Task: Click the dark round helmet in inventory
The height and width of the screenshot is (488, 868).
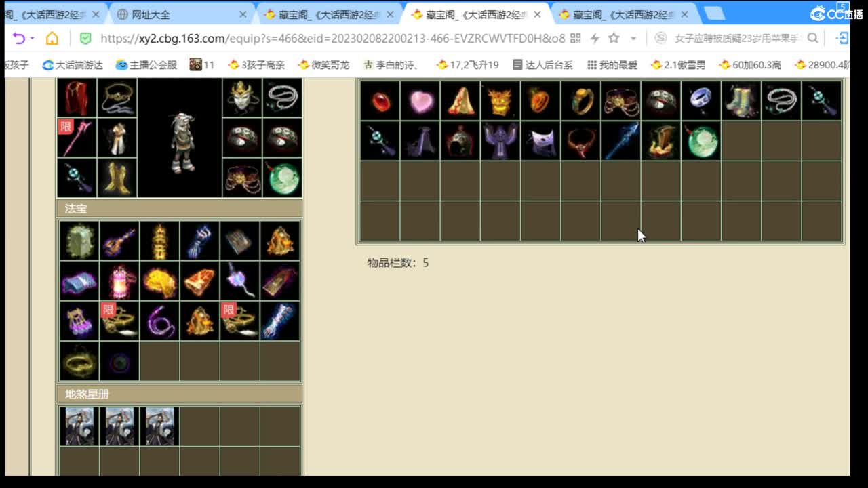Action: (x=460, y=141)
